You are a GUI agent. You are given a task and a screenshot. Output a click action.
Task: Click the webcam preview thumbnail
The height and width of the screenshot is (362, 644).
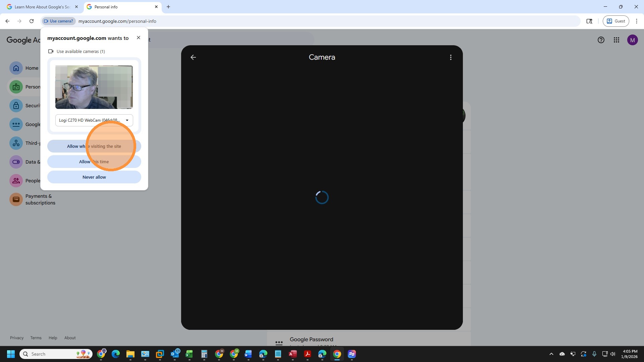[x=94, y=87]
